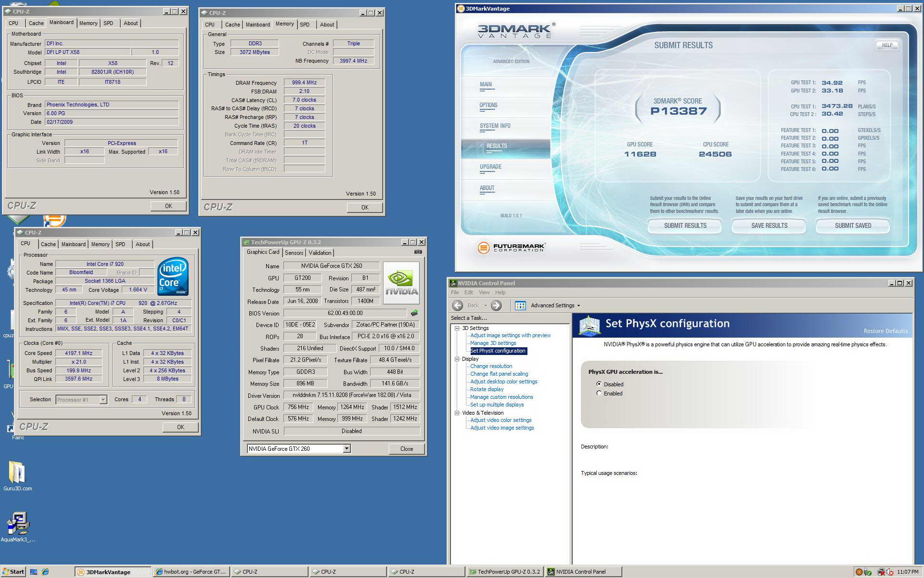
Task: Click the Back arrow in NVIDIA Control Panel
Action: point(458,305)
